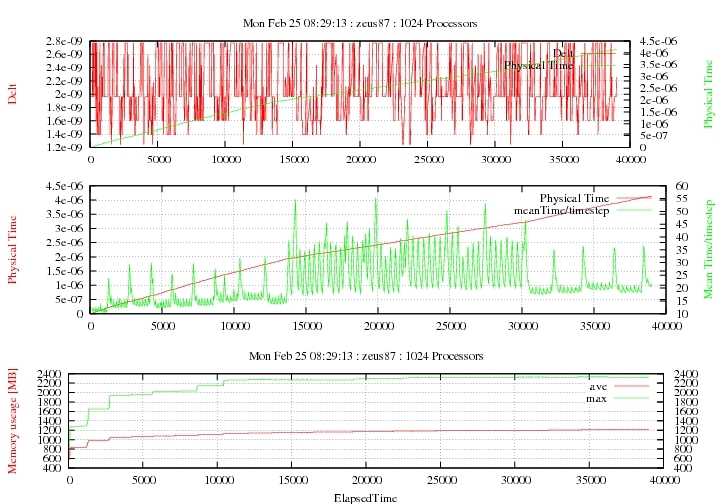Click the '3.5e-06' tick on the middle plot's left axis
This screenshot has height=504, width=720.
64,214
